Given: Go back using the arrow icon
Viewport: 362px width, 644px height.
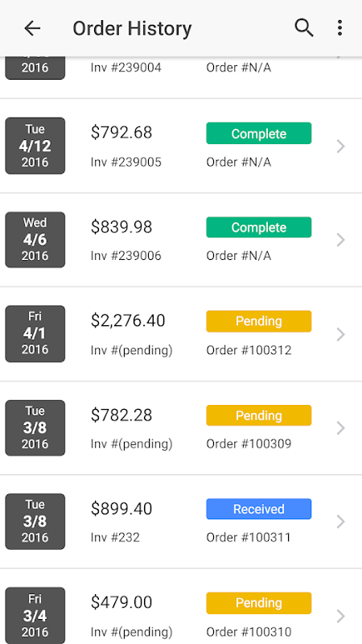Looking at the screenshot, I should tap(32, 28).
